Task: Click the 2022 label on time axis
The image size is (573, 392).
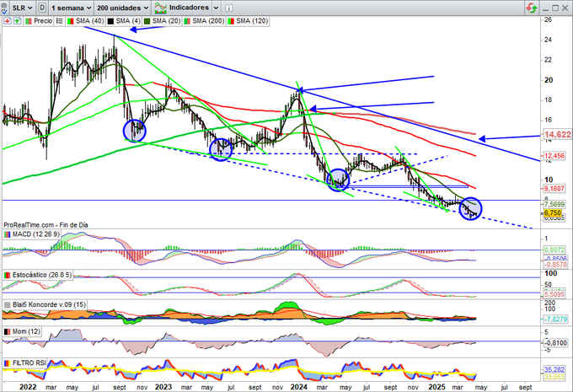Action: [x=28, y=387]
